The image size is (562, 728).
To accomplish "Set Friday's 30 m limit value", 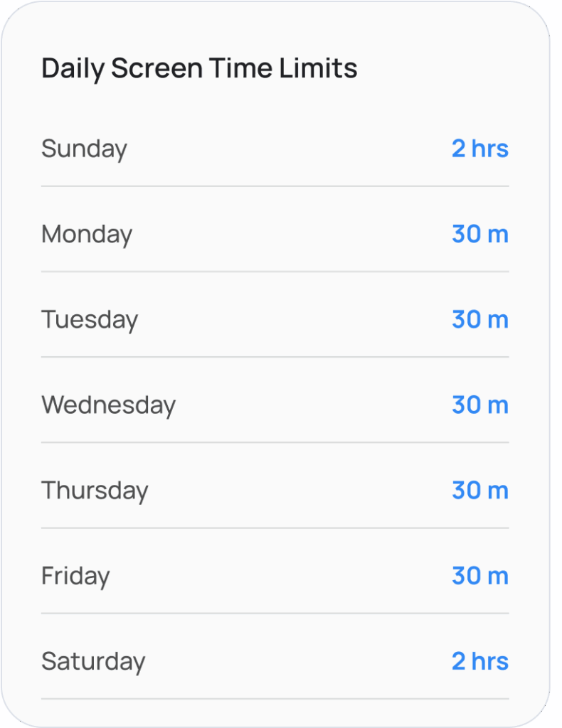I will pyautogui.click(x=480, y=575).
